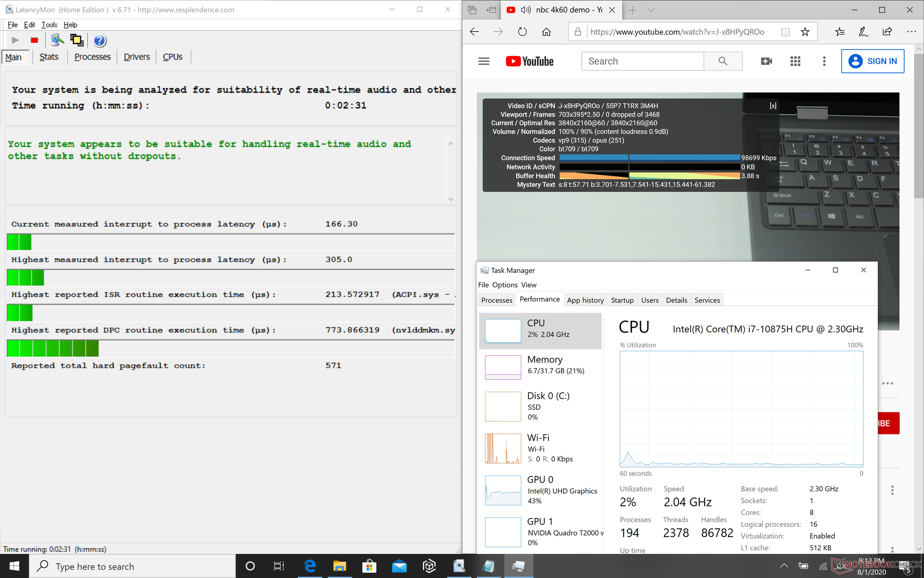Click the YouTube hamburger guide menu icon
The image size is (924, 578).
484,61
